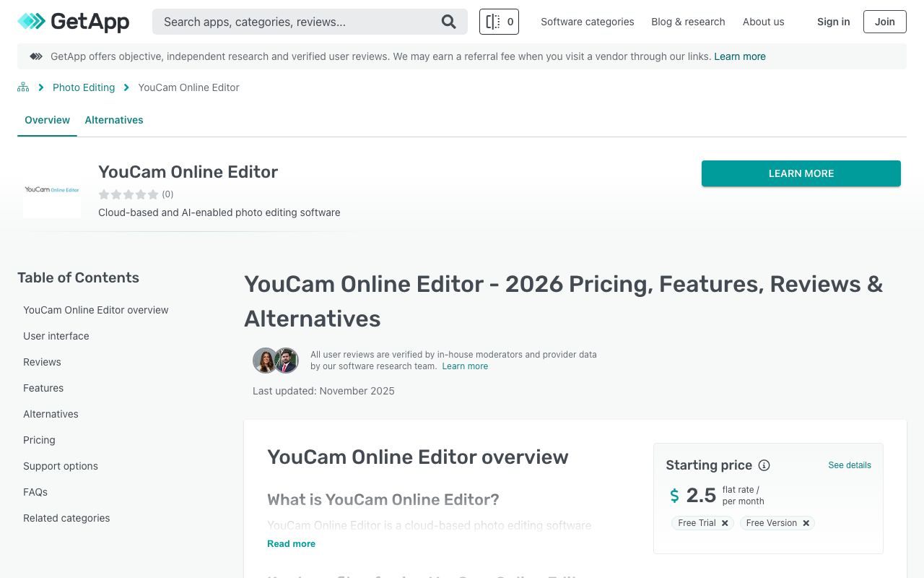Click the reviewer avatars image

pyautogui.click(x=276, y=360)
